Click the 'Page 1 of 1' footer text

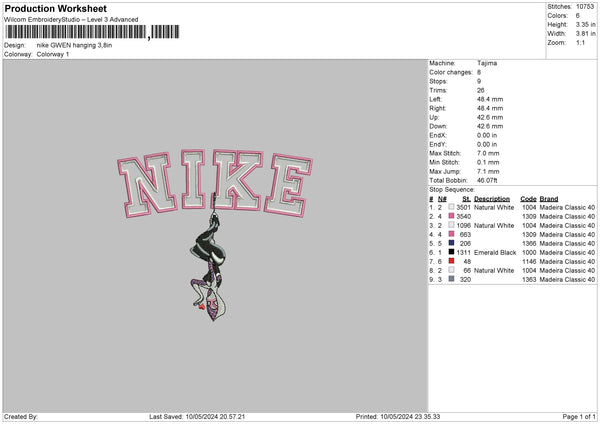[x=579, y=417]
